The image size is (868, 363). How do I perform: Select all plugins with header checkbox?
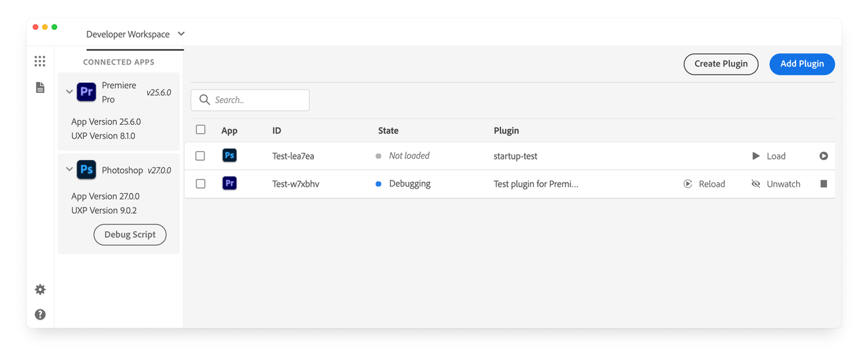(201, 130)
